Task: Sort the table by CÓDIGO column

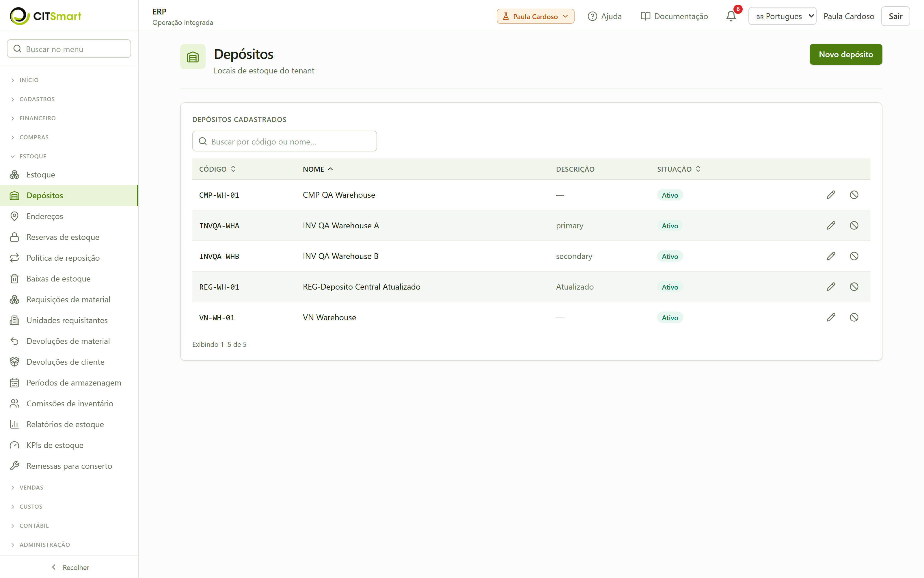Action: (x=218, y=169)
